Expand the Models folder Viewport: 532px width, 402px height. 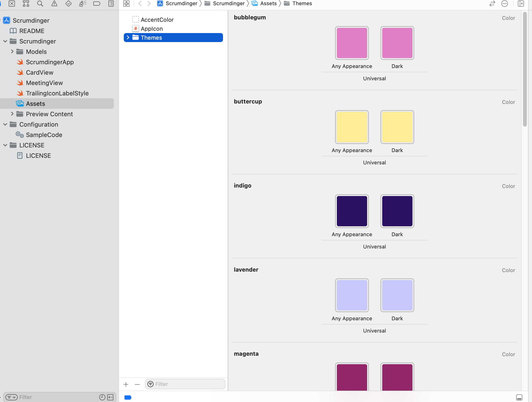(12, 52)
